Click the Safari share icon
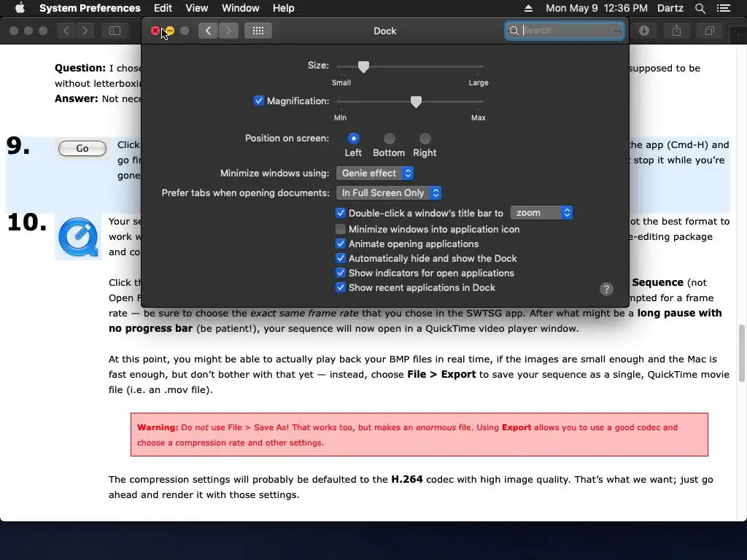The height and width of the screenshot is (560, 747). 676,31
